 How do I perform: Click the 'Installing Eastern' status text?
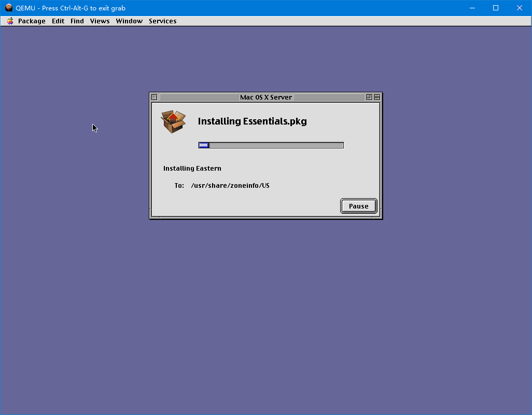[x=192, y=168]
